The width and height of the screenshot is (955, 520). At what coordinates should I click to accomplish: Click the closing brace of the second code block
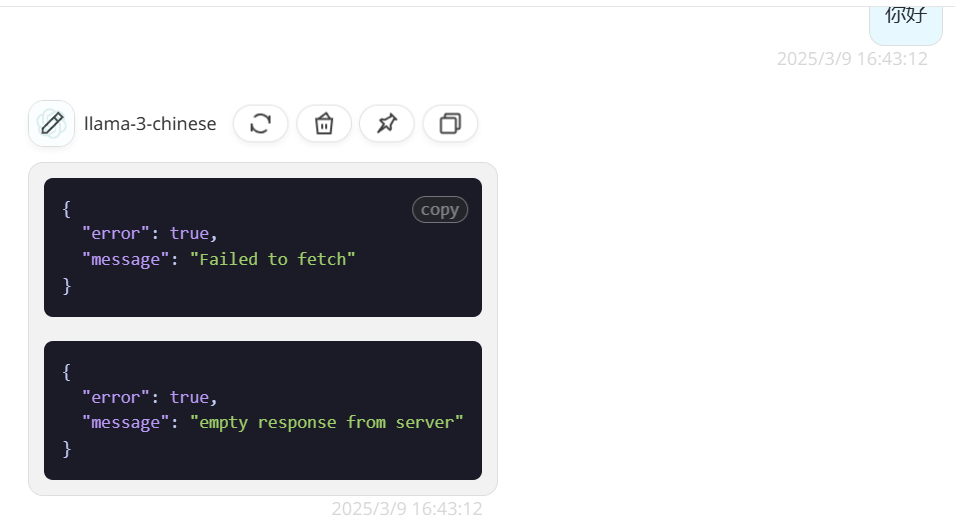67,448
